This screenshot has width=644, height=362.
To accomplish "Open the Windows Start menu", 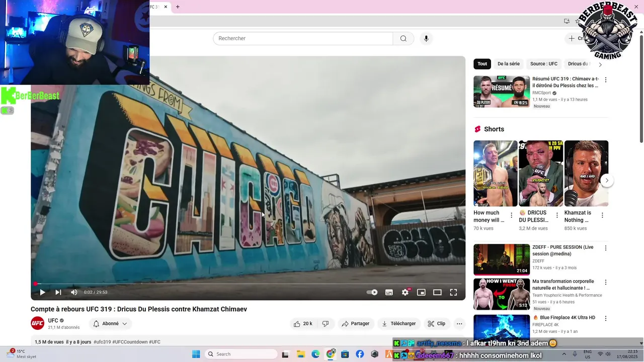I will (196, 354).
